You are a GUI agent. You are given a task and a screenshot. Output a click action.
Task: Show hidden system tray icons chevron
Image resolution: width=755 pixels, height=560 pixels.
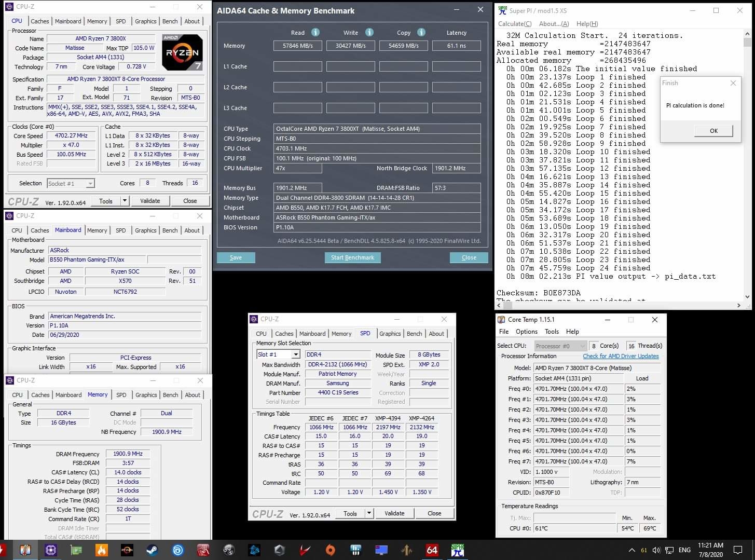pyautogui.click(x=632, y=550)
